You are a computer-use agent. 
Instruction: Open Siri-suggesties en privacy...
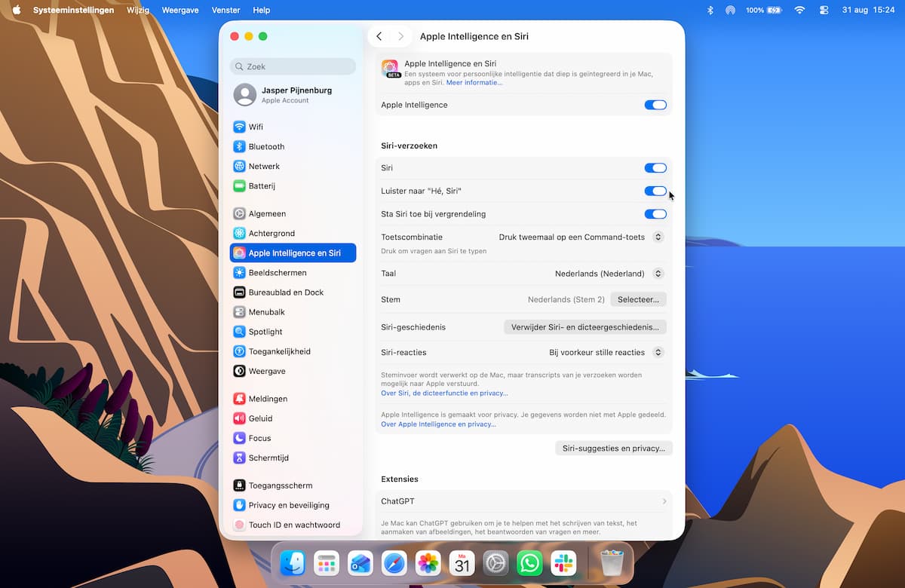click(614, 448)
